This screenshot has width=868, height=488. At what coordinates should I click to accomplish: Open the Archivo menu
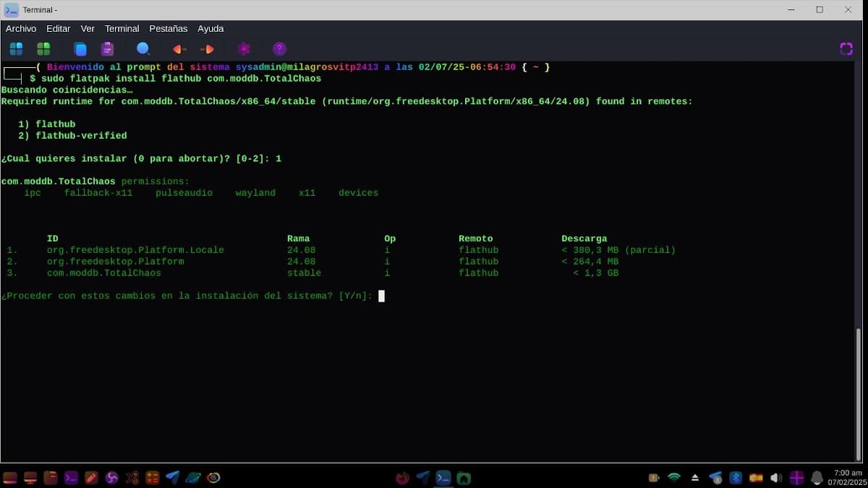pos(21,29)
